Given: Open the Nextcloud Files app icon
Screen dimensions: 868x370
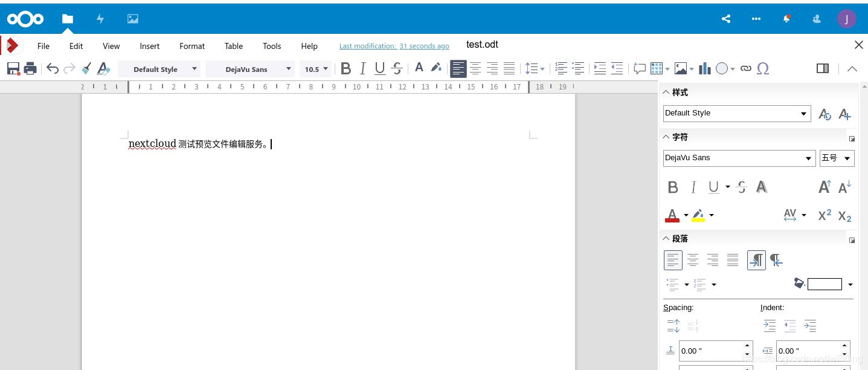Looking at the screenshot, I should (68, 19).
